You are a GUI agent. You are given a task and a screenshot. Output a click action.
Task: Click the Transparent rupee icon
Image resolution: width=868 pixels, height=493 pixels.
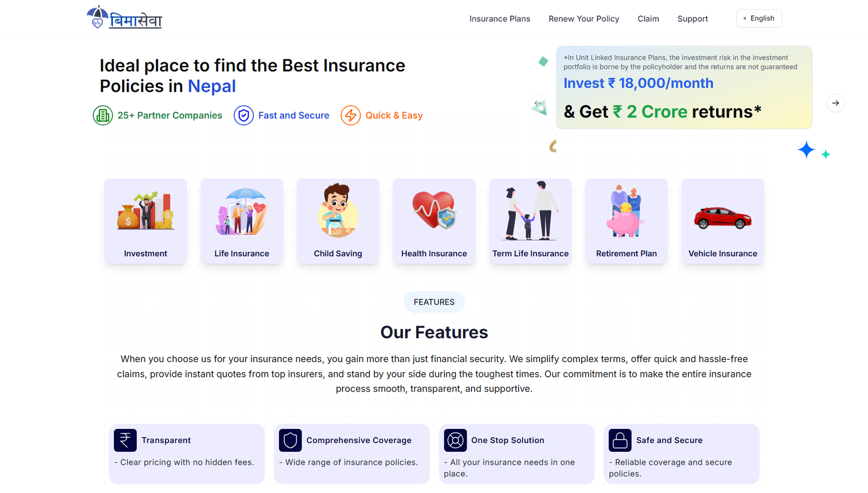(x=125, y=440)
